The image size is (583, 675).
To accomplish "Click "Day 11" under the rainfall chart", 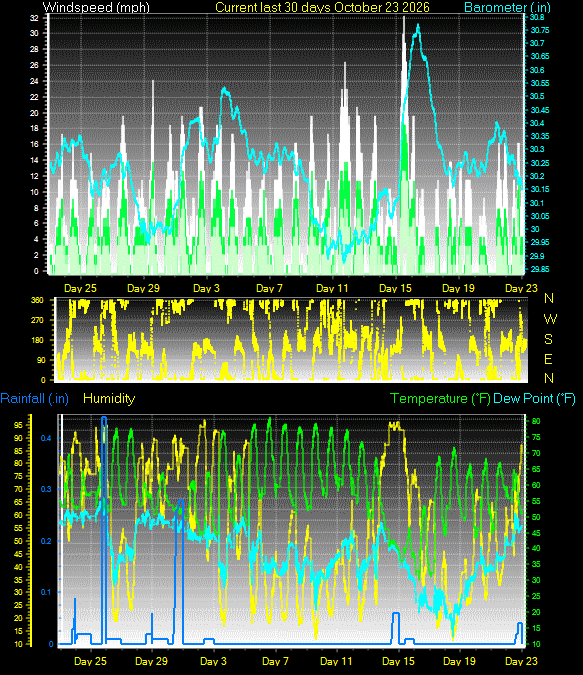I will (x=336, y=661).
